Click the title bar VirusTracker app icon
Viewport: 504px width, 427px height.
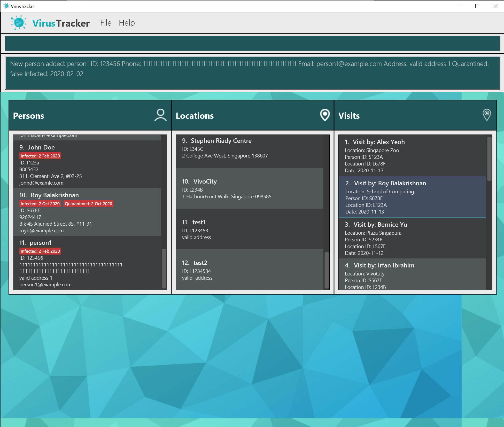pos(6,6)
